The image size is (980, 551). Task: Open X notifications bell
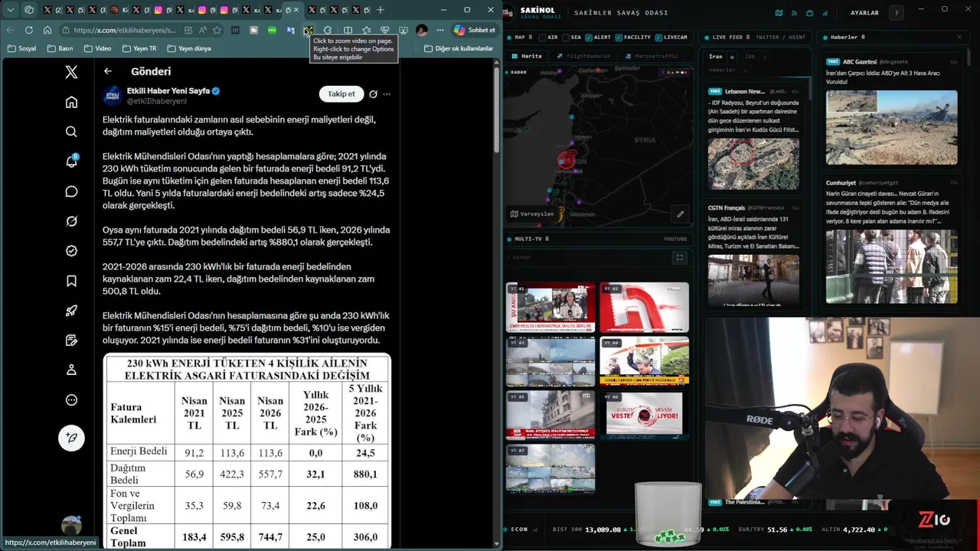(71, 161)
